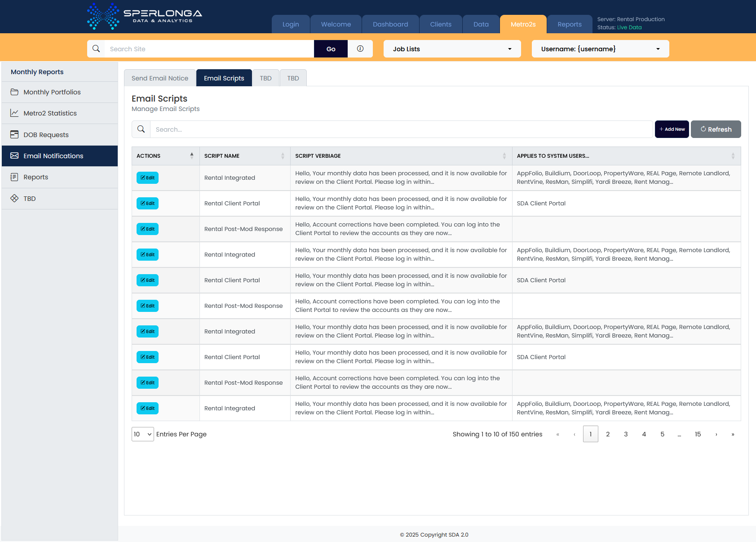
Task: Expand the Job Lists dropdown
Action: (452, 49)
